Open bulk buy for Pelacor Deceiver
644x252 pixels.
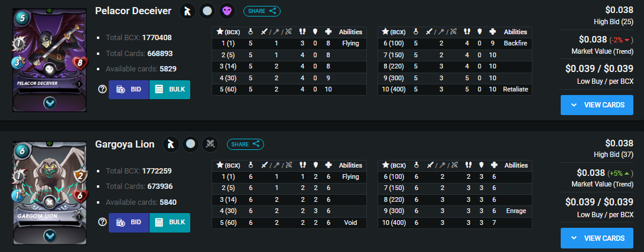(170, 90)
